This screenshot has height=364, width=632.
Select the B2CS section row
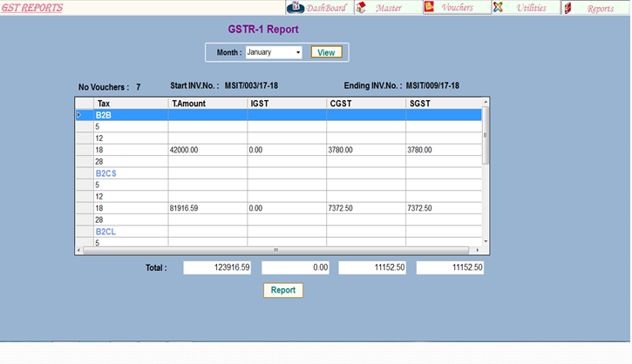click(278, 173)
